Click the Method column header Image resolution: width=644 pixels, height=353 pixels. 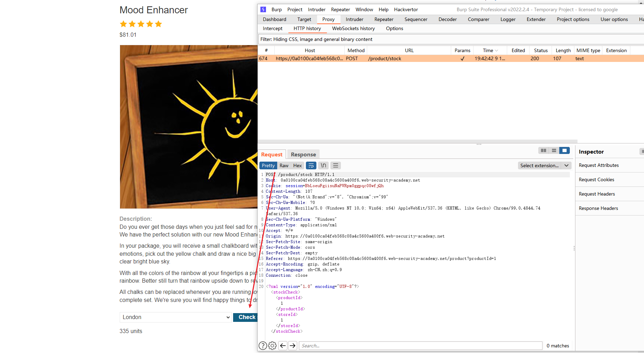click(356, 50)
